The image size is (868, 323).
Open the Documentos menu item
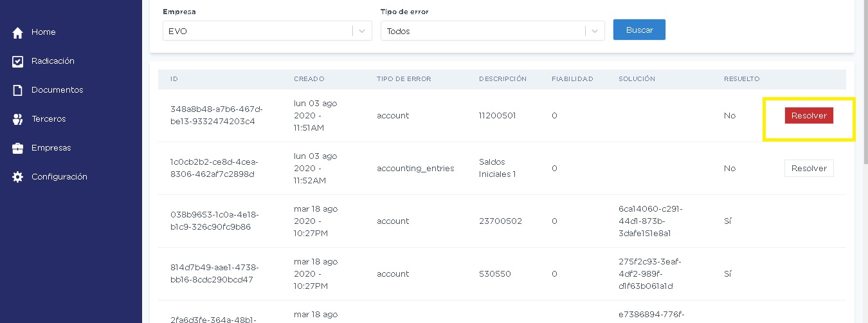click(x=57, y=90)
